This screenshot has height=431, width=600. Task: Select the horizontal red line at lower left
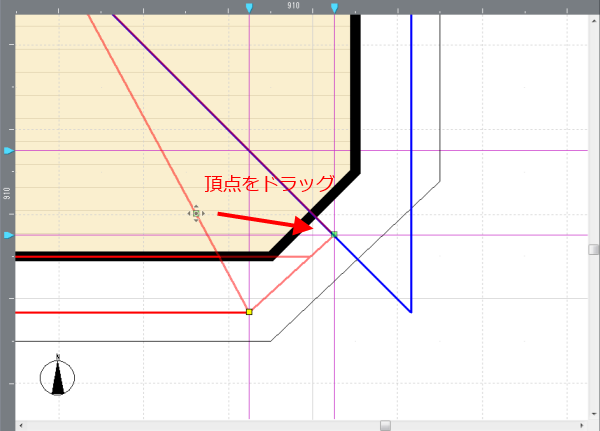click(x=130, y=312)
